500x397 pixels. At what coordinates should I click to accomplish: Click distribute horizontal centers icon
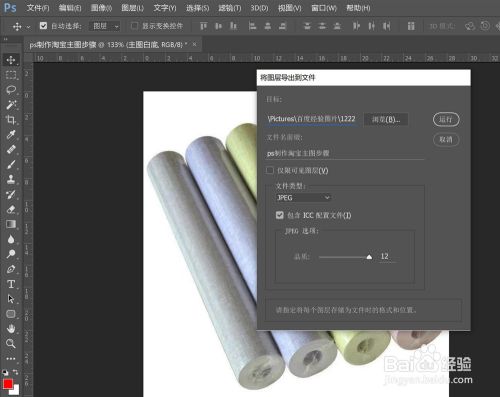tap(371, 26)
